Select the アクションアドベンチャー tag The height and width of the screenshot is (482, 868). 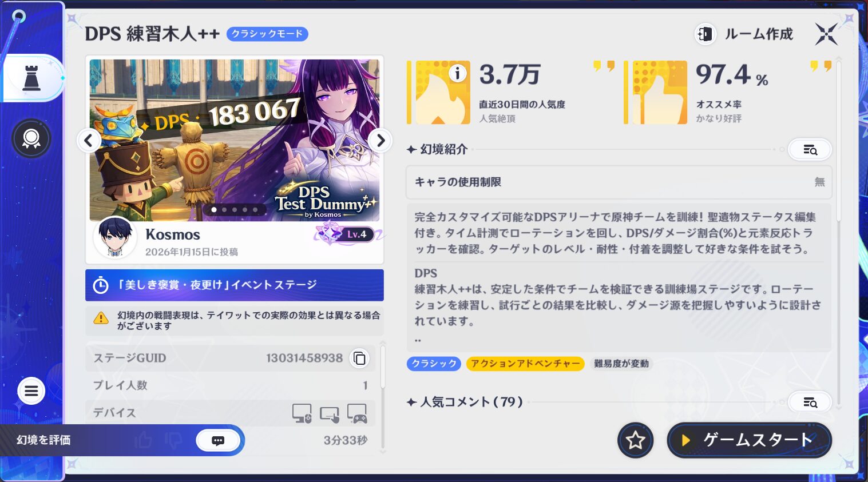pyautogui.click(x=525, y=364)
